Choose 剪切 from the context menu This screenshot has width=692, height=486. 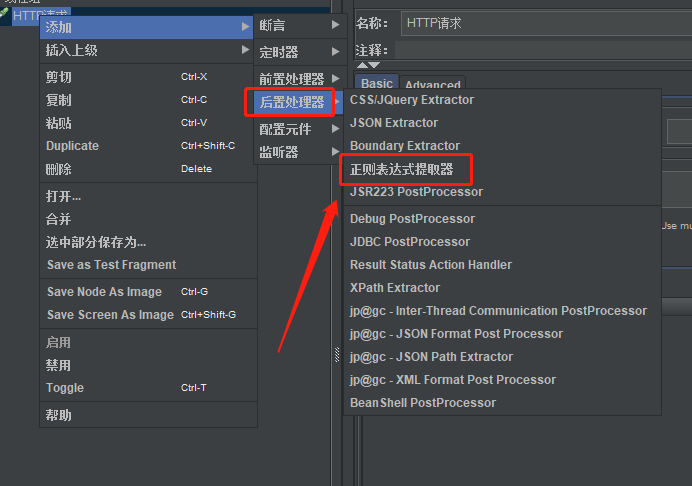[148, 77]
